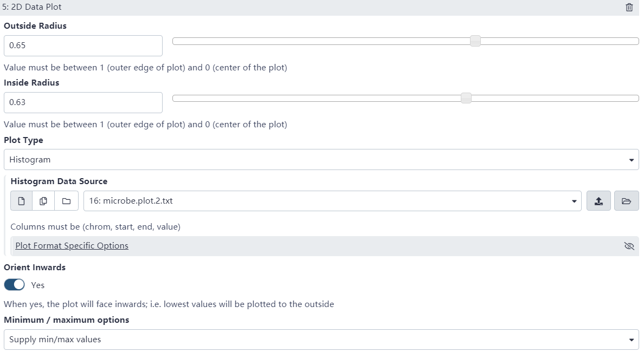The width and height of the screenshot is (644, 352).
Task: Select dataset collection input mode
Action: click(66, 201)
